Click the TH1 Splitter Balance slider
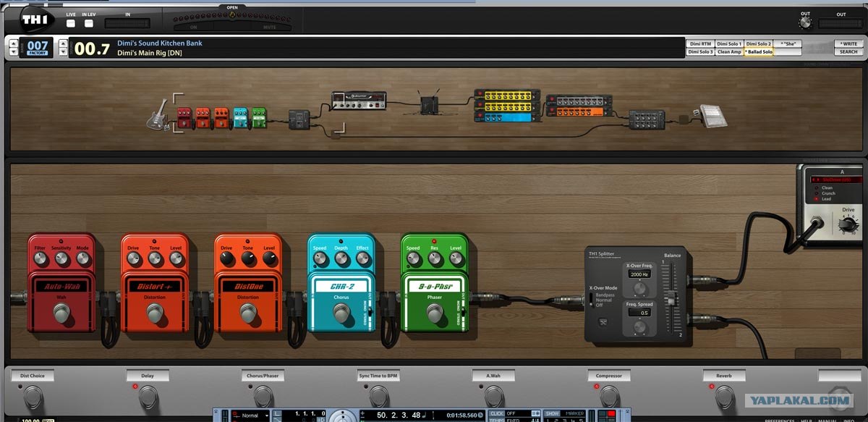The height and width of the screenshot is (422, 868). pos(671,298)
